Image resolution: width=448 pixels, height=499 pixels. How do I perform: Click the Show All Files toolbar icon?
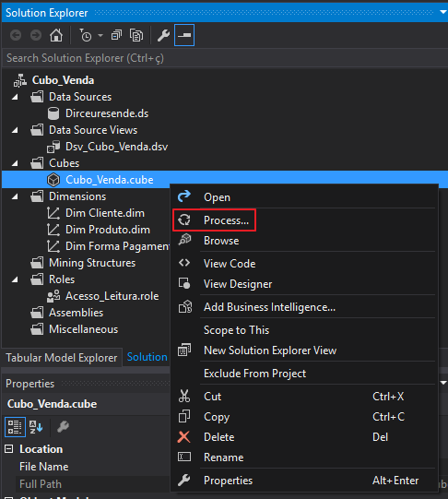click(x=136, y=35)
